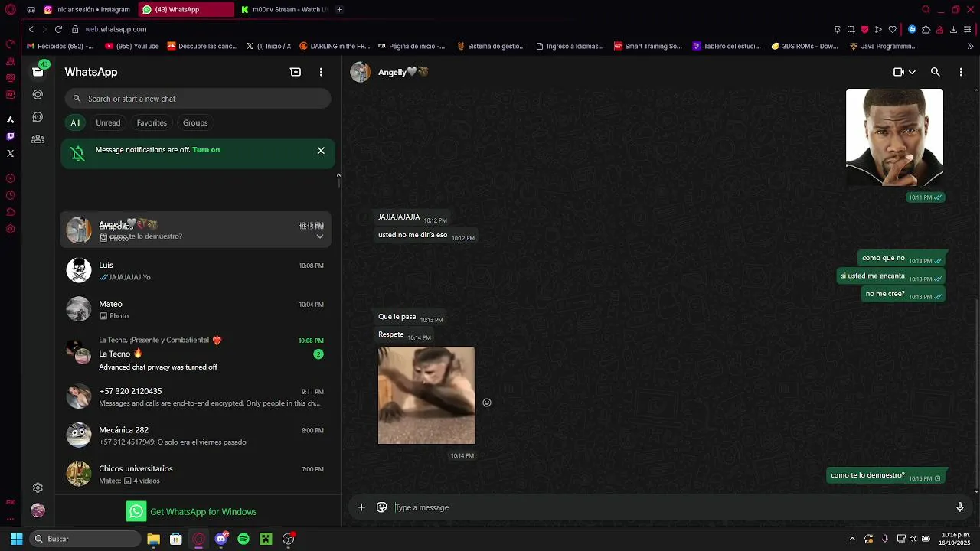Open Spotify from the taskbar
980x551 pixels.
[243, 539]
